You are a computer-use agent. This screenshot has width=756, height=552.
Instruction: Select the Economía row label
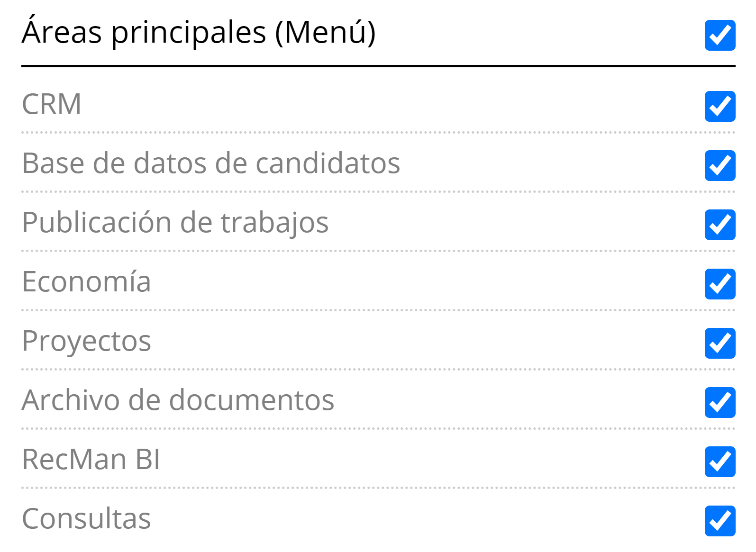(x=86, y=281)
